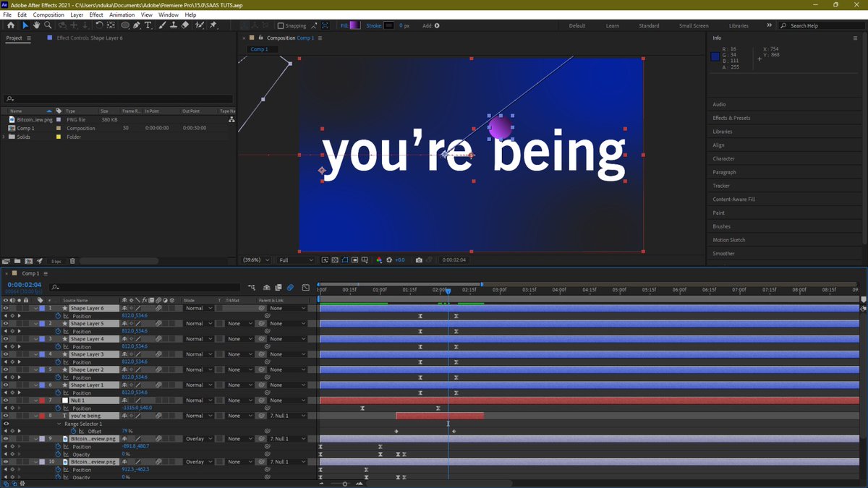The image size is (868, 488).
Task: Collapse the Range Selector 1 group
Action: (60, 424)
